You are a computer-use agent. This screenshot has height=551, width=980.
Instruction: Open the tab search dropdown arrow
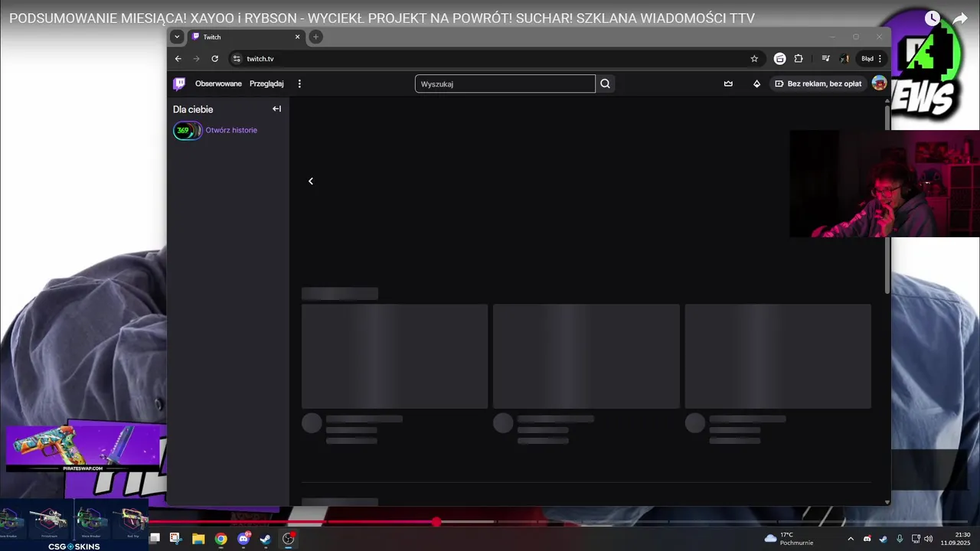177,37
